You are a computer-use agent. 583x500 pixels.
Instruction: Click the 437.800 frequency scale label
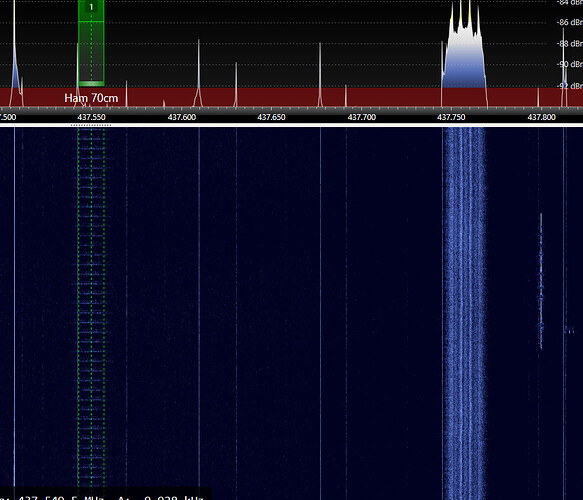point(541,117)
